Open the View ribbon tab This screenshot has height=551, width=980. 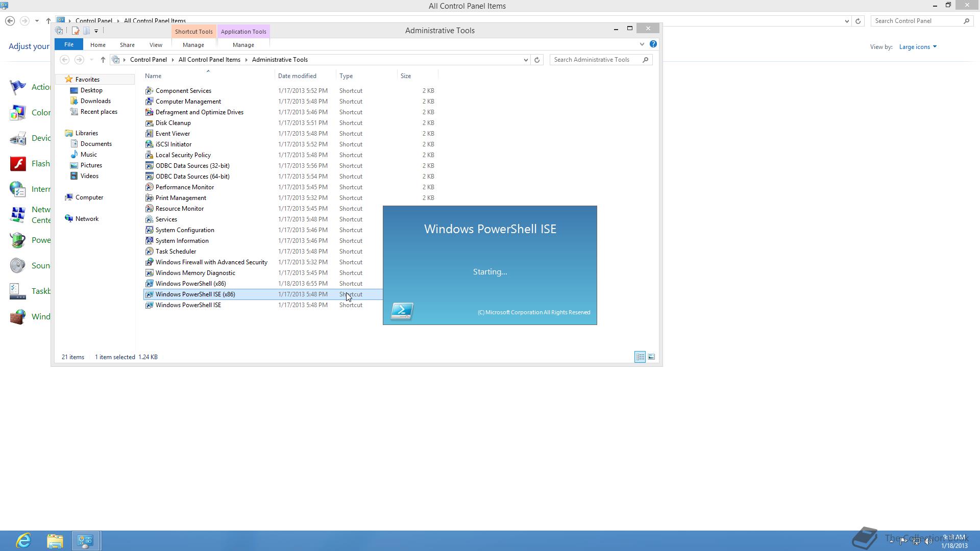point(156,45)
